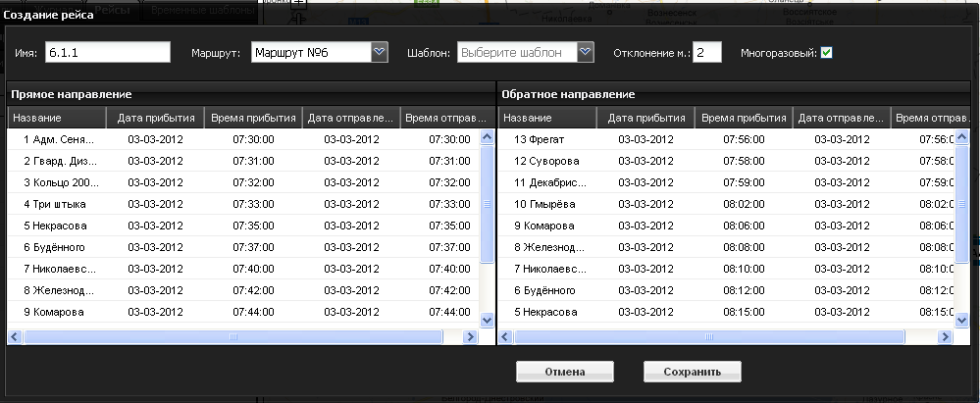Click down arrow of Обратное направление vertical scrollbar
Screen dimensions: 980x403
(962, 320)
